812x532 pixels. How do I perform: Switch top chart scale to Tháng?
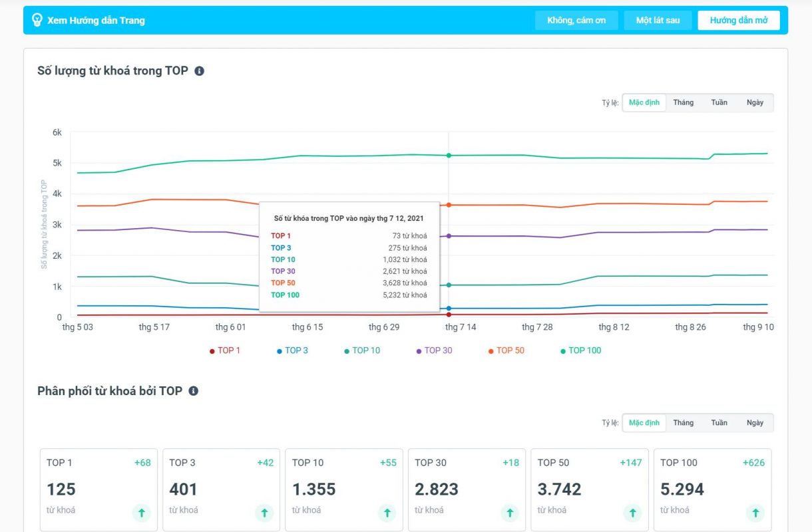[683, 102]
